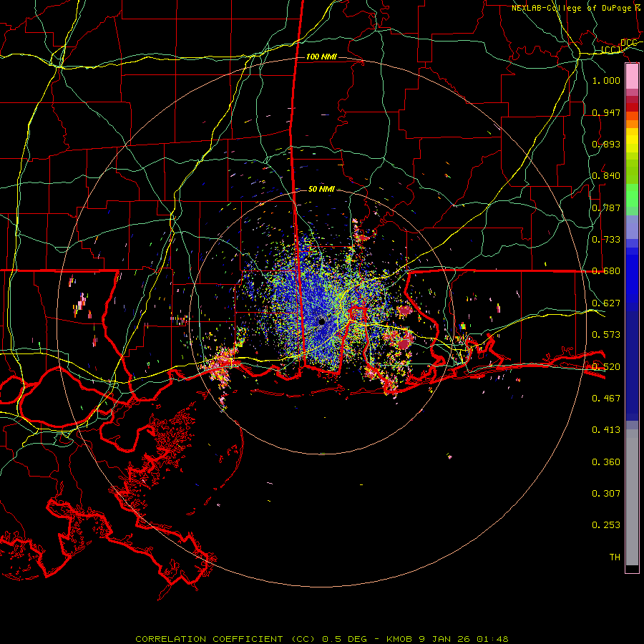
Task: Select the 0.573 legend value
Action: click(606, 335)
